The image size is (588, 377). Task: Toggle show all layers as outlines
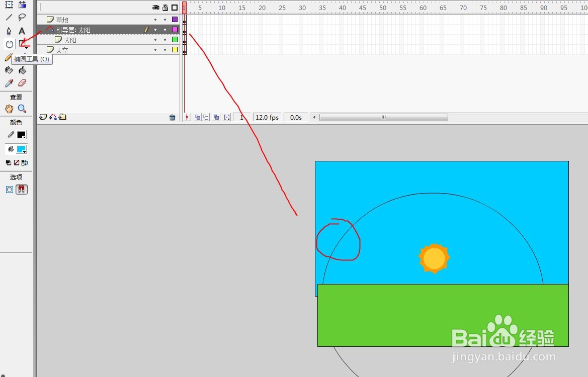point(175,8)
